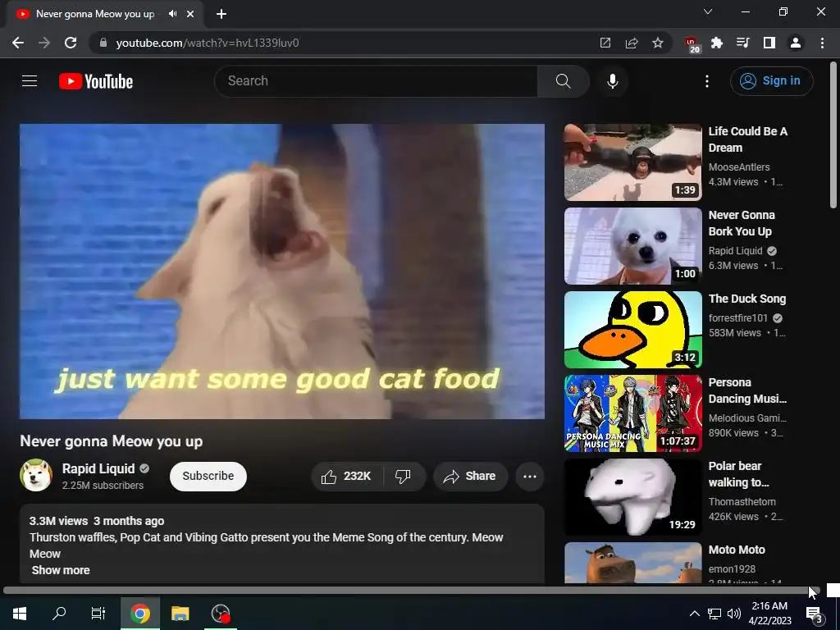840x630 pixels.
Task: Pause the playing cat video
Action: [x=282, y=271]
